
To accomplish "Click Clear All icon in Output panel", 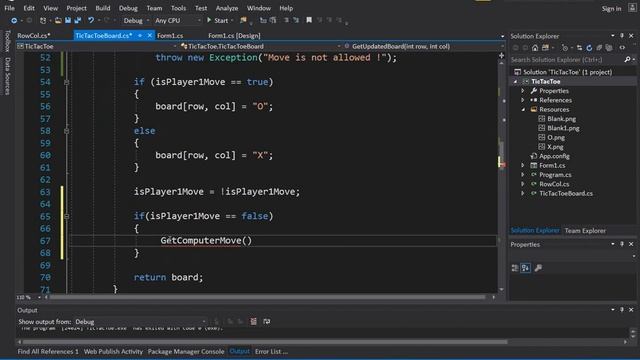I will [x=253, y=322].
